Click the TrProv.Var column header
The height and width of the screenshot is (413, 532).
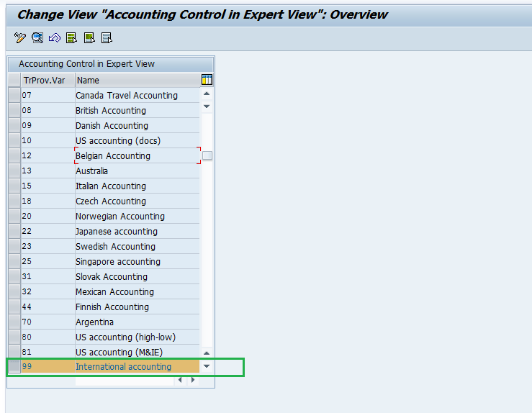(x=48, y=80)
